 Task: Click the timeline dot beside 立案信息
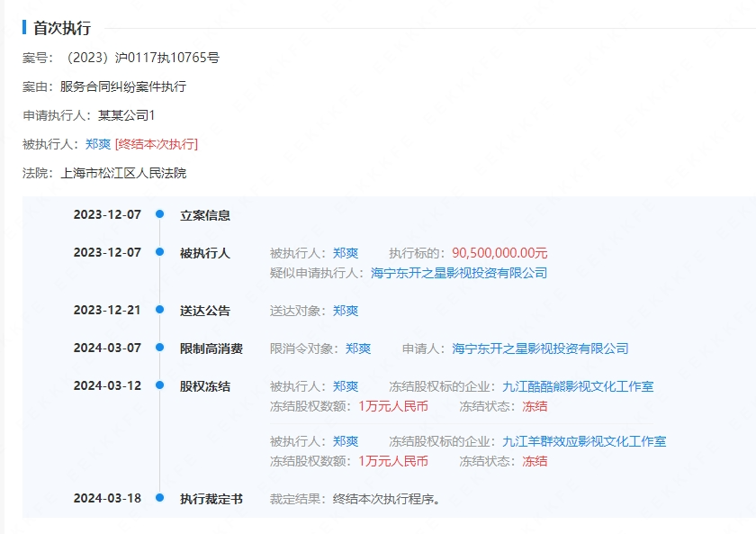157,214
